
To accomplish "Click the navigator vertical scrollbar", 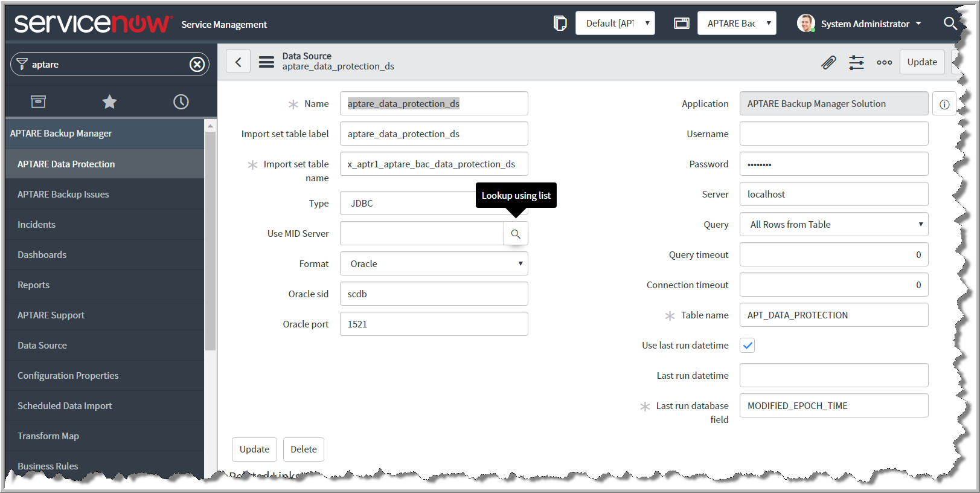I will click(210, 241).
